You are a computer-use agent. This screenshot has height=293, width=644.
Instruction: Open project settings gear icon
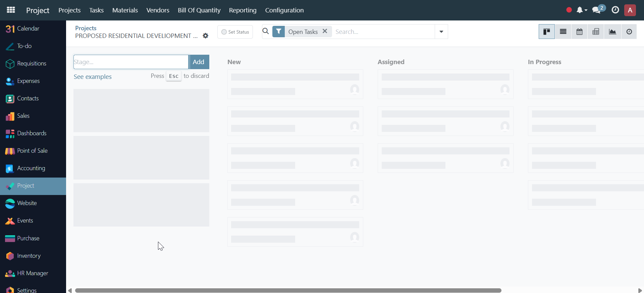coord(206,36)
